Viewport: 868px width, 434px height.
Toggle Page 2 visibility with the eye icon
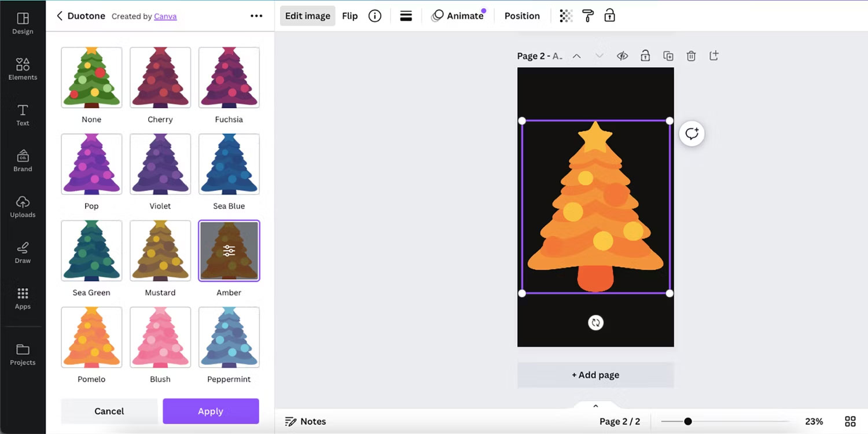(x=622, y=56)
